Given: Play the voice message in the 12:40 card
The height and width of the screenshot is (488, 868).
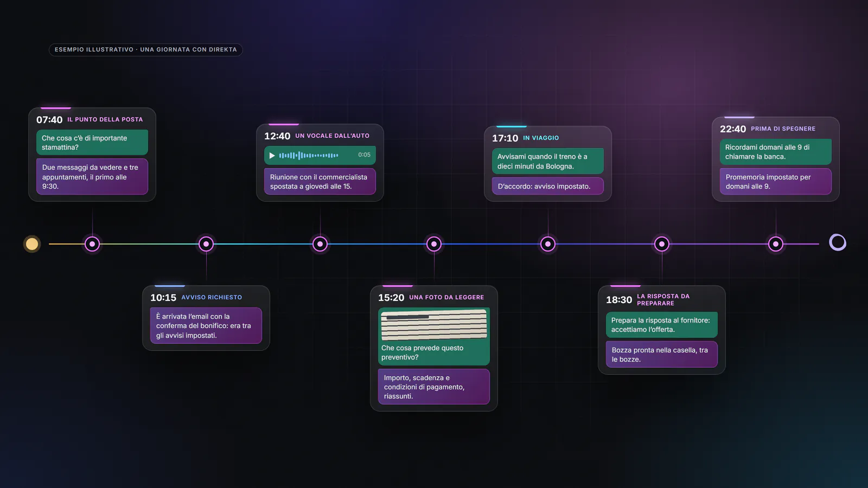Looking at the screenshot, I should coord(272,156).
